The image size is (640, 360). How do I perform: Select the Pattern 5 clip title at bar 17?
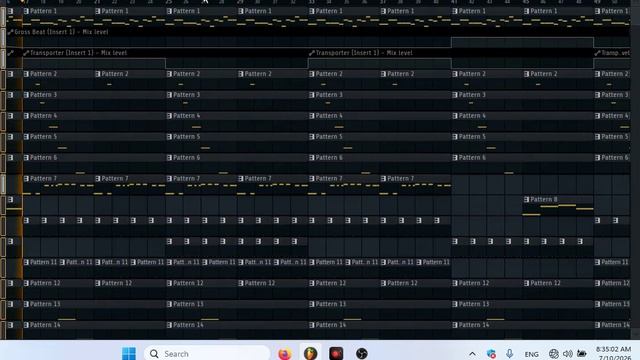[43, 137]
